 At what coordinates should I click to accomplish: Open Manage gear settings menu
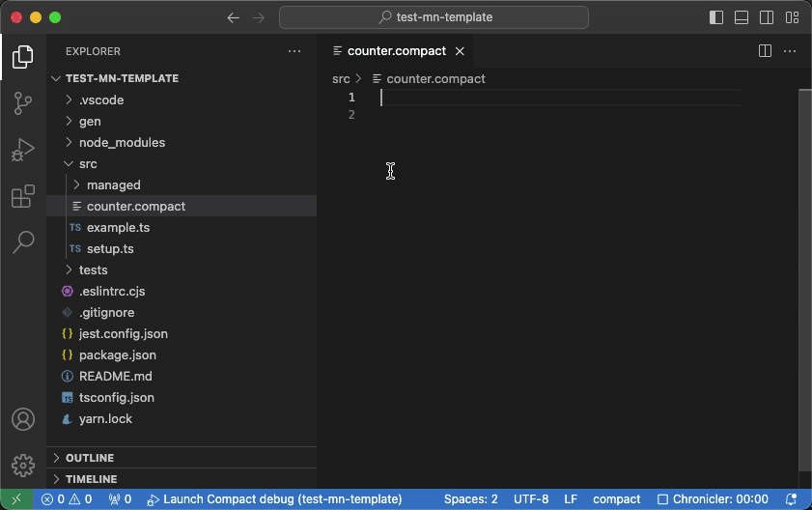tap(23, 466)
